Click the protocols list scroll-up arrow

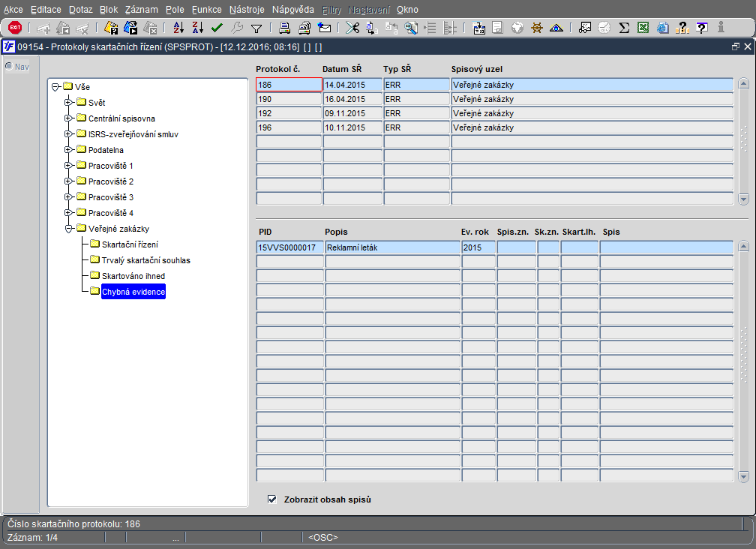coord(743,83)
